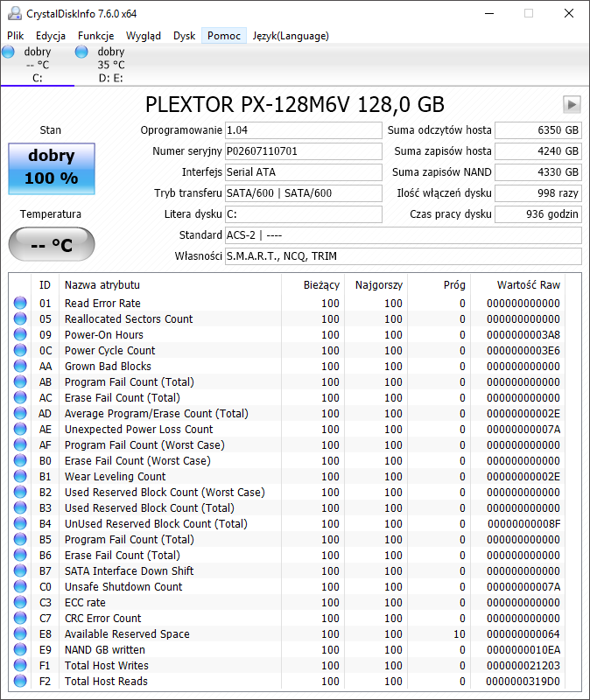Click the status orb for Grown Bad Blocks

(20, 366)
